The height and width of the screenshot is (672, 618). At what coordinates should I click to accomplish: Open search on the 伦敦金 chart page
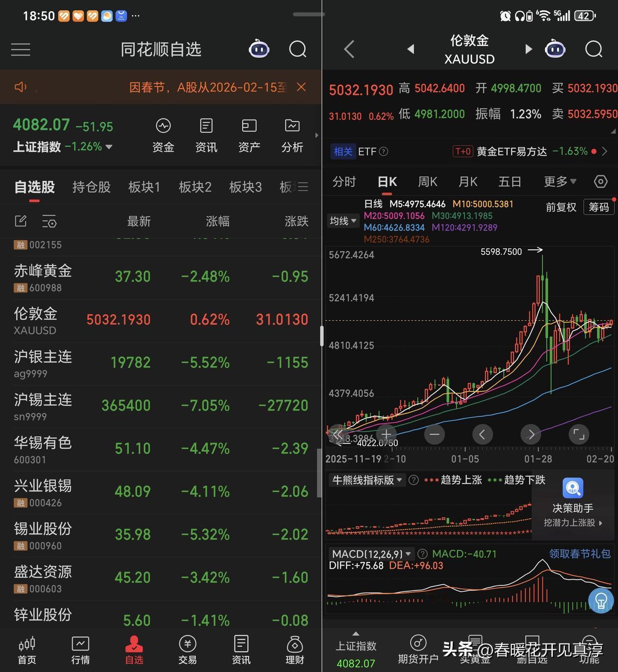click(594, 49)
